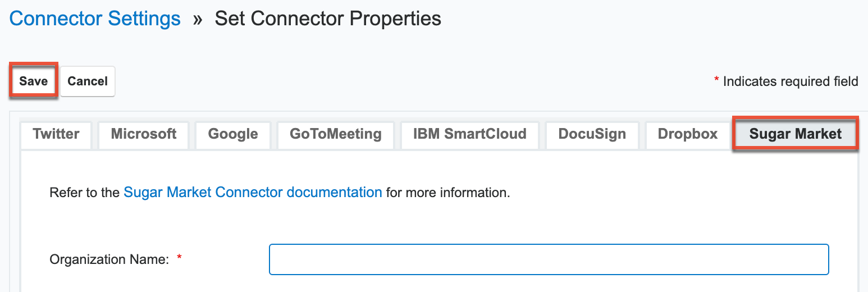
Task: Click the red asterisk beside Organization Name
Action: click(180, 259)
